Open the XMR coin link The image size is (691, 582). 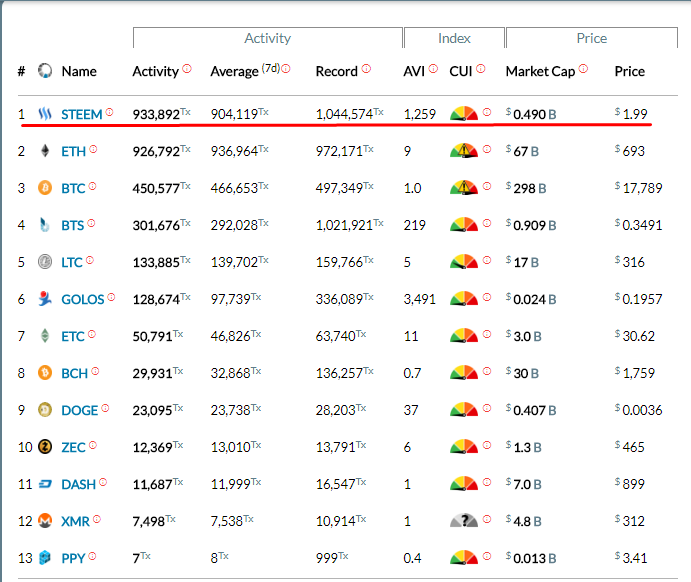pyautogui.click(x=75, y=522)
